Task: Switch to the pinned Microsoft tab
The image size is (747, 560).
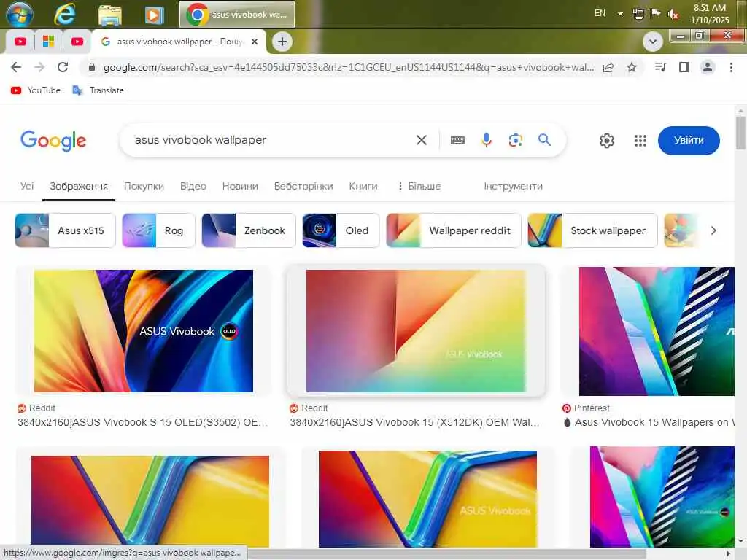Action: [49, 42]
